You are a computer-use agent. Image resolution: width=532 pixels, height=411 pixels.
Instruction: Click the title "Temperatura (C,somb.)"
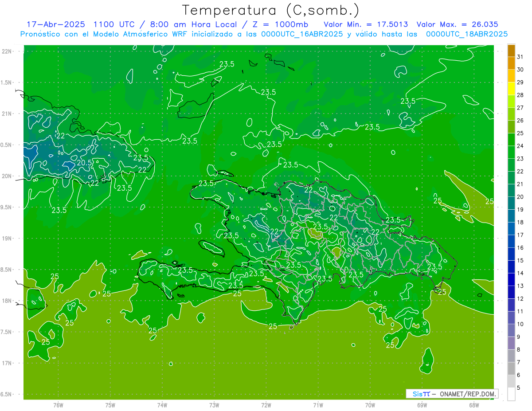270,10
